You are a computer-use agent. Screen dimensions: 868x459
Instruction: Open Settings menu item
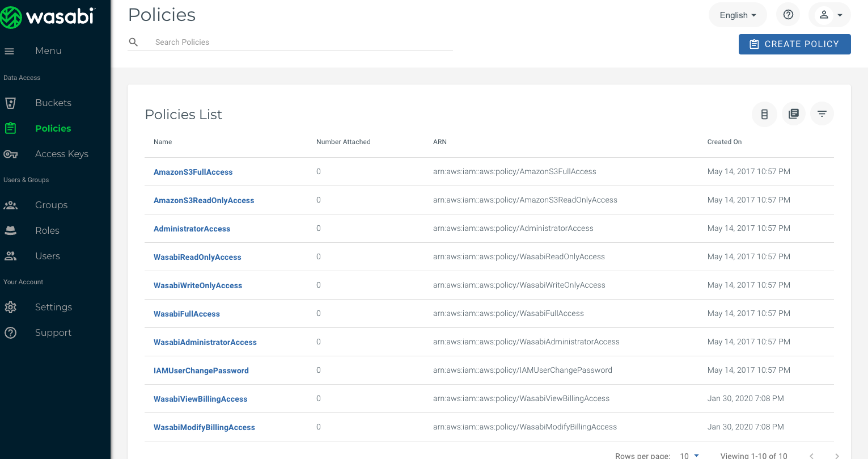53,307
